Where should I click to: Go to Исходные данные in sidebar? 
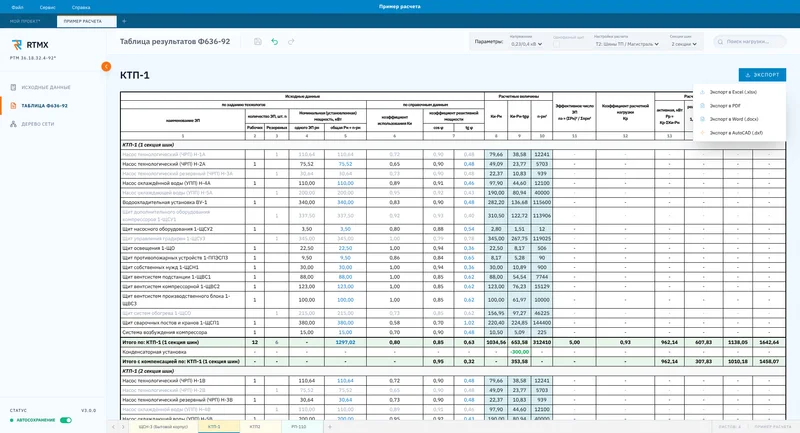click(x=46, y=87)
